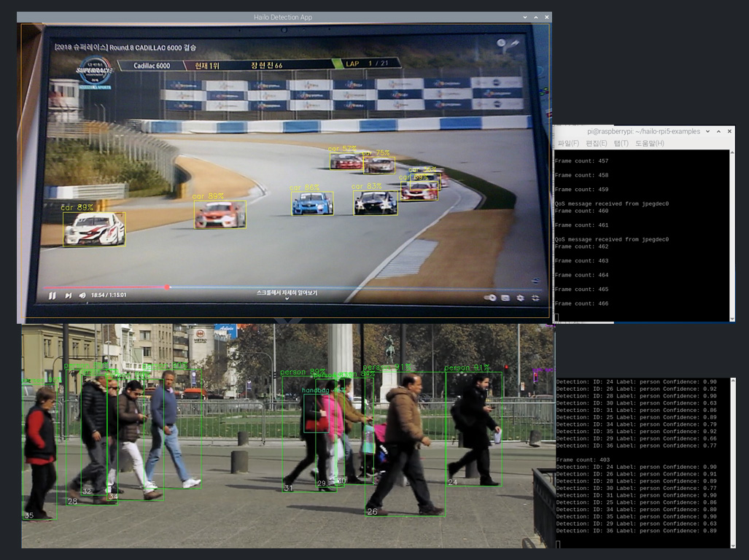Mute the video player volume
749x560 pixels.
[82, 295]
